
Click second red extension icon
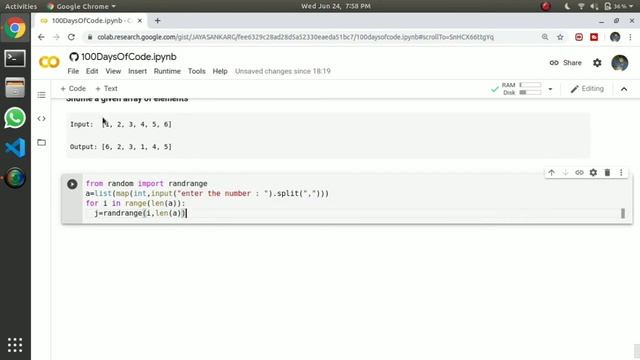pos(594,37)
